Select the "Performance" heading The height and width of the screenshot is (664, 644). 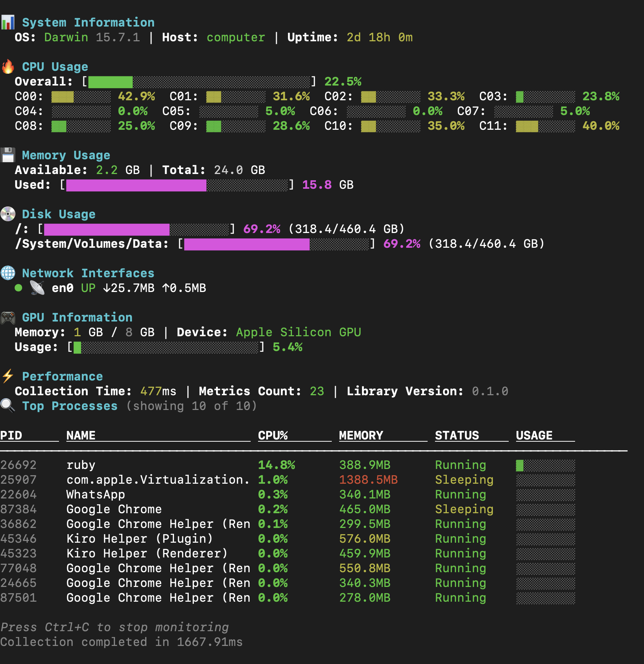coord(63,376)
